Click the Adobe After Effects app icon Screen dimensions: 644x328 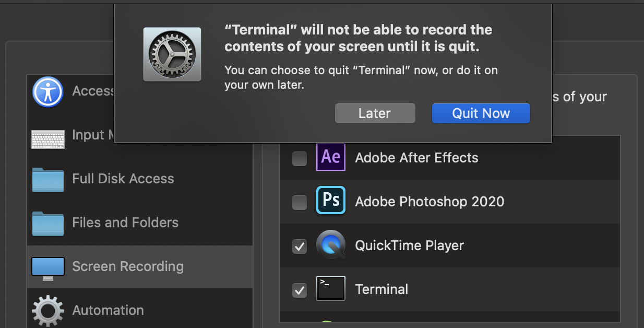pyautogui.click(x=331, y=157)
